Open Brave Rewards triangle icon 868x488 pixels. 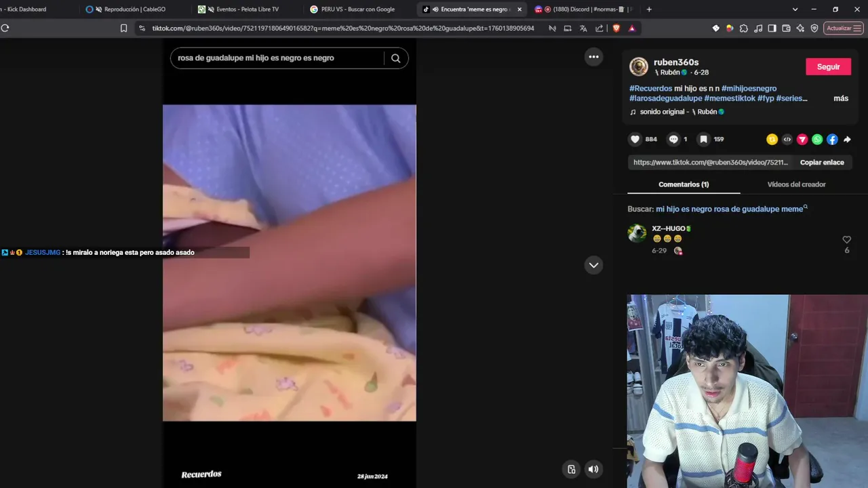point(632,28)
